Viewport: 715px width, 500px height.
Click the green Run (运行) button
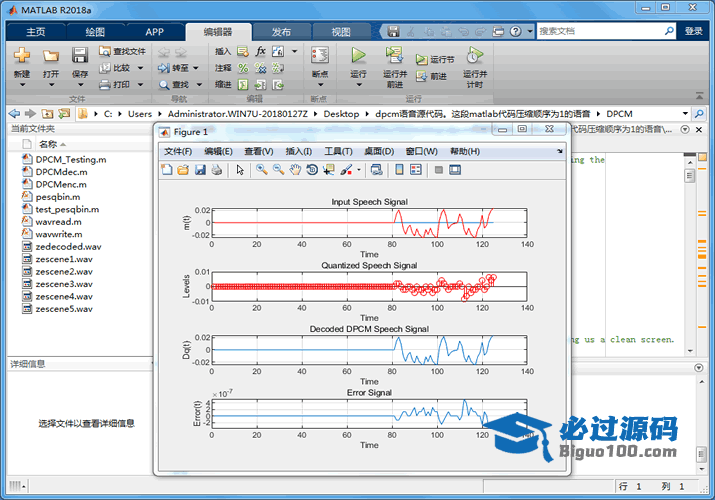tap(358, 56)
